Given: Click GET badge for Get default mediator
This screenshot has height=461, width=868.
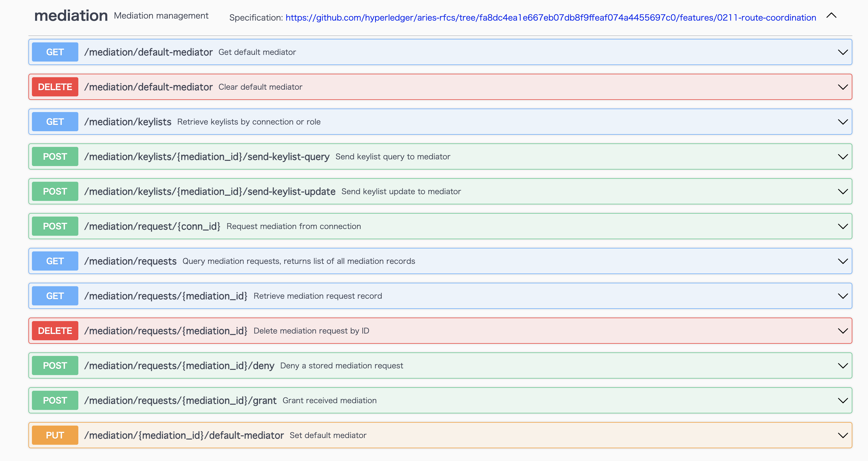Looking at the screenshot, I should (55, 52).
